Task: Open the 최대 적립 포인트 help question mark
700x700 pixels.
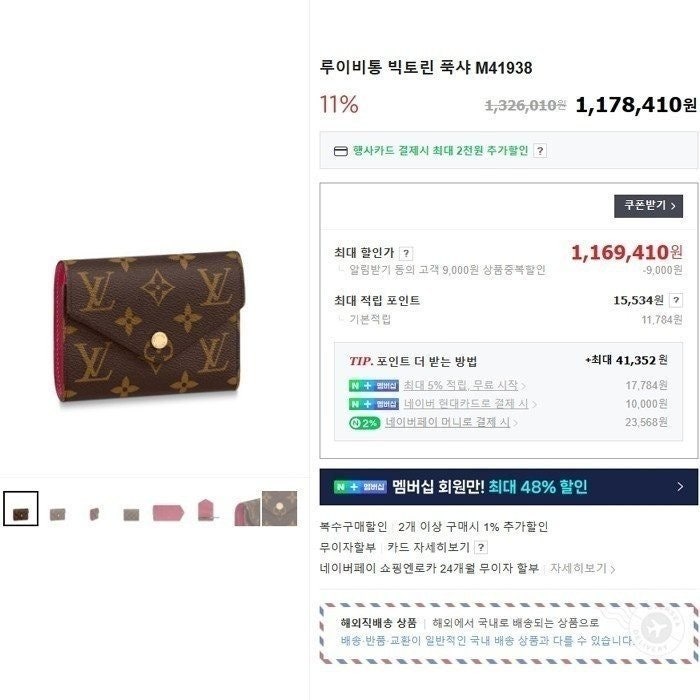Action: [x=676, y=300]
